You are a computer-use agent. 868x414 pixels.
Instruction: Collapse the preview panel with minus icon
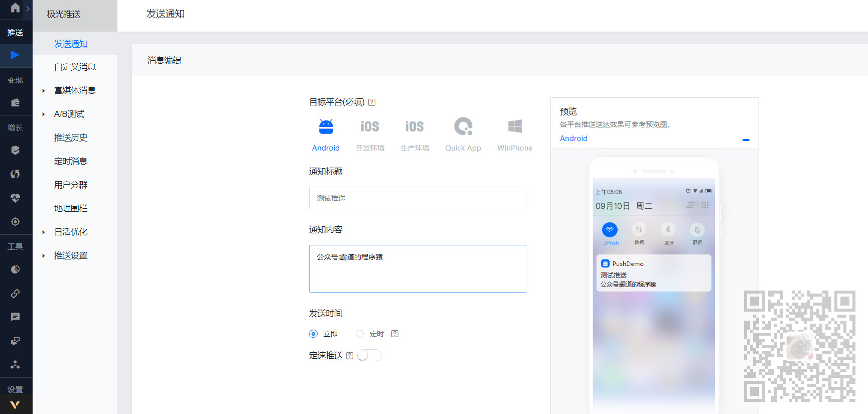[746, 140]
